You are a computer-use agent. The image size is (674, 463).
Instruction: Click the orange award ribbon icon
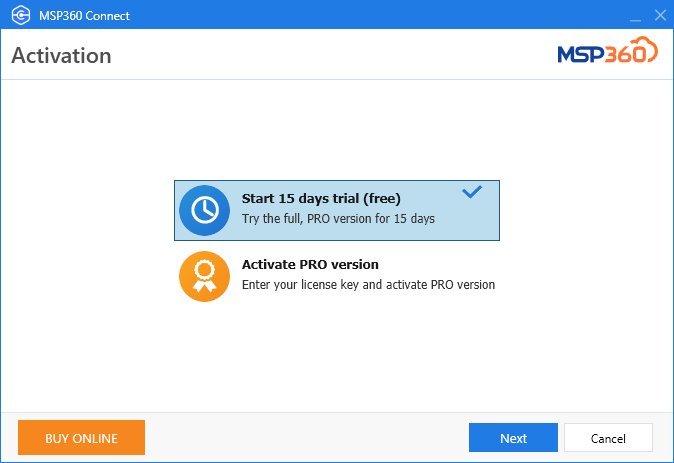205,276
